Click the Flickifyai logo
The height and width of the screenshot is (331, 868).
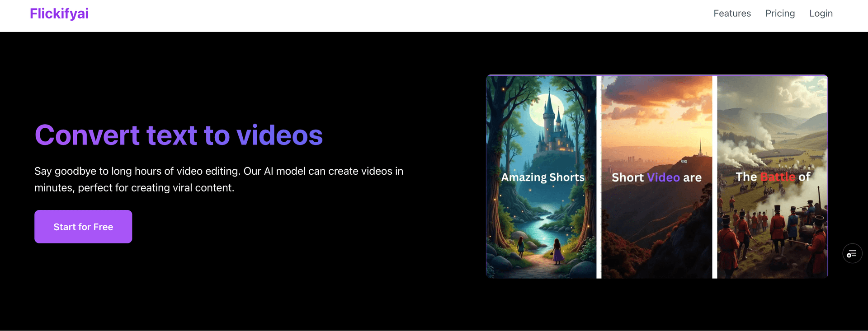tap(59, 14)
